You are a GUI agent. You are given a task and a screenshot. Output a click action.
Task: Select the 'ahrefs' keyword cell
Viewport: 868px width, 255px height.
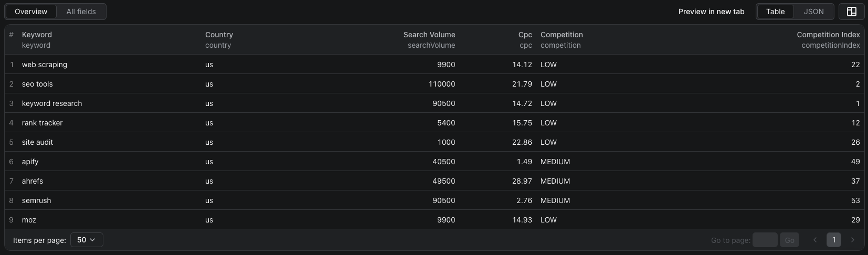33,181
